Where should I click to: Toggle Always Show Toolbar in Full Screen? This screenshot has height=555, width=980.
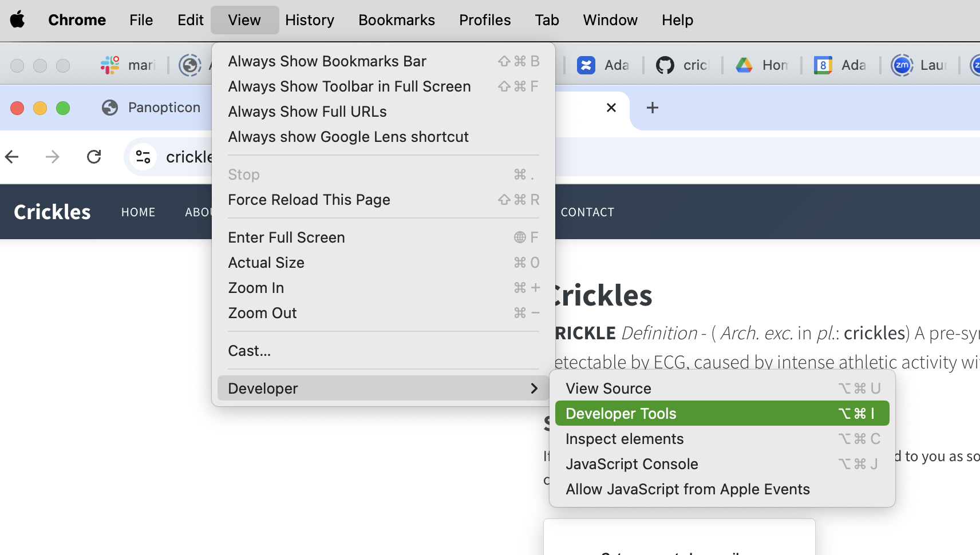pyautogui.click(x=384, y=86)
